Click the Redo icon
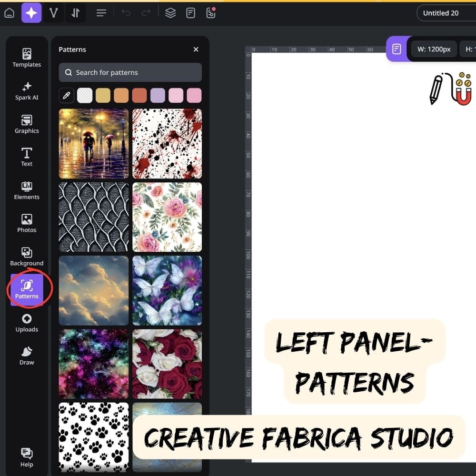 (145, 13)
